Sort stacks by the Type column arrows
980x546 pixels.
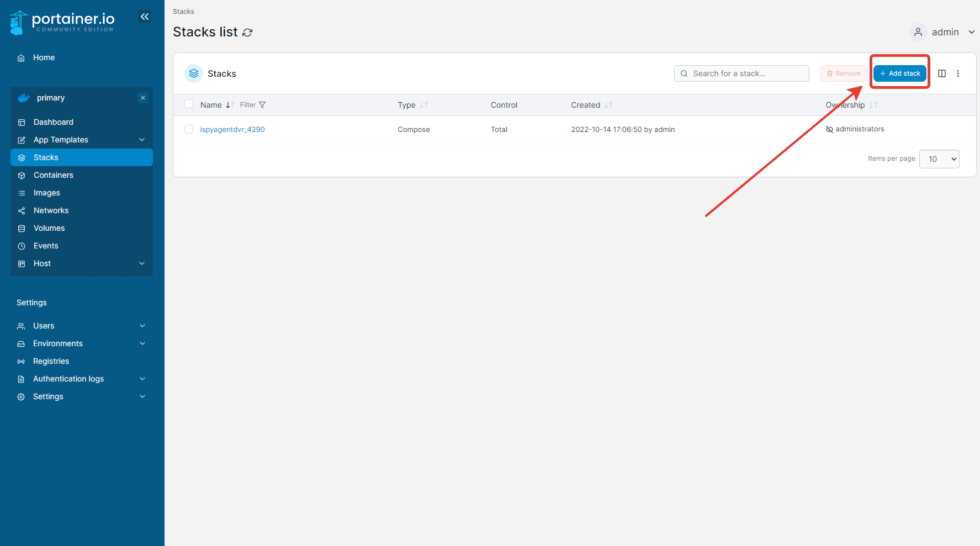424,105
